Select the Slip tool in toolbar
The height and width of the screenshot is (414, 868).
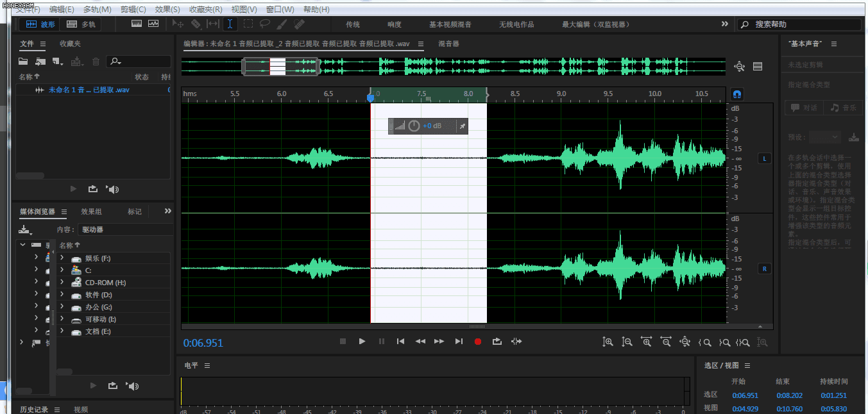pyautogui.click(x=213, y=24)
